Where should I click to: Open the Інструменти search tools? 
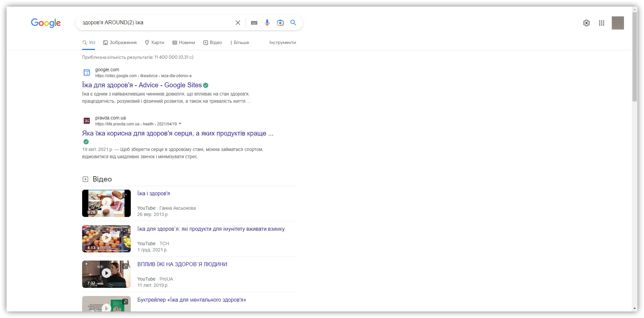pos(283,43)
